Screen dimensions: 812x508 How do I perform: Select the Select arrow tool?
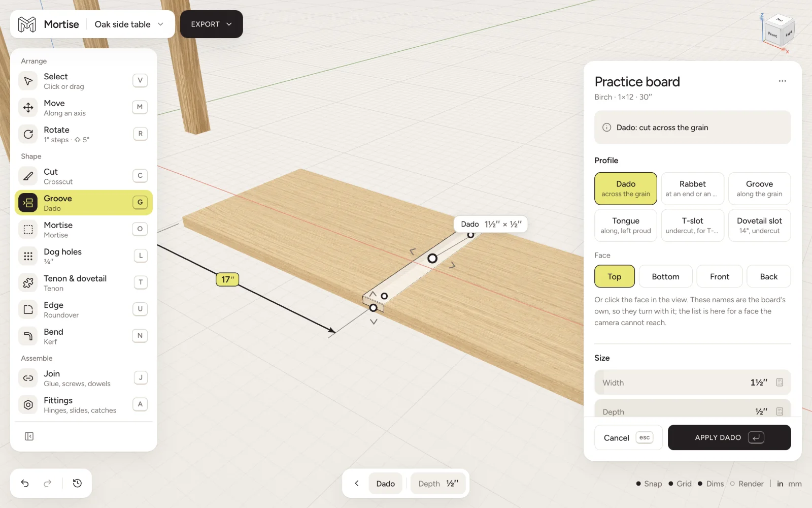84,81
